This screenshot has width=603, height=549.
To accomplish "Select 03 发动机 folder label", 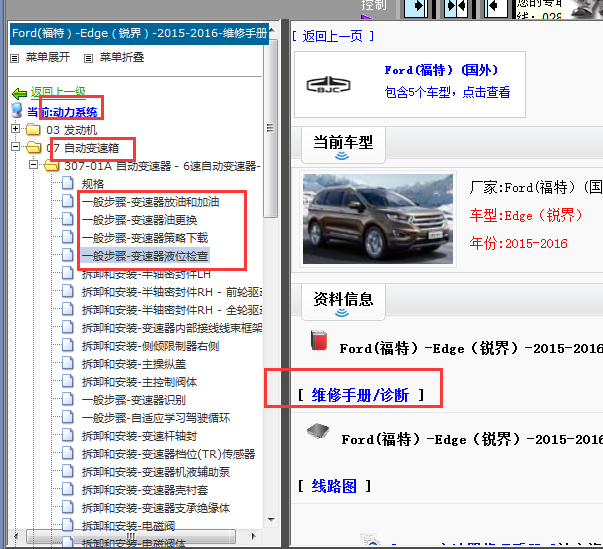I will point(72,130).
